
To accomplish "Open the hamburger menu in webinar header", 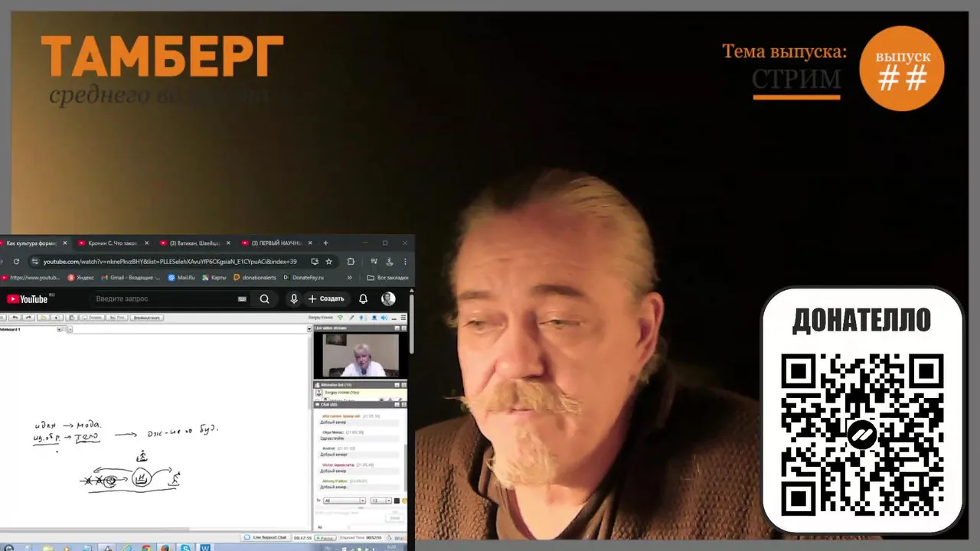I will click(x=403, y=318).
